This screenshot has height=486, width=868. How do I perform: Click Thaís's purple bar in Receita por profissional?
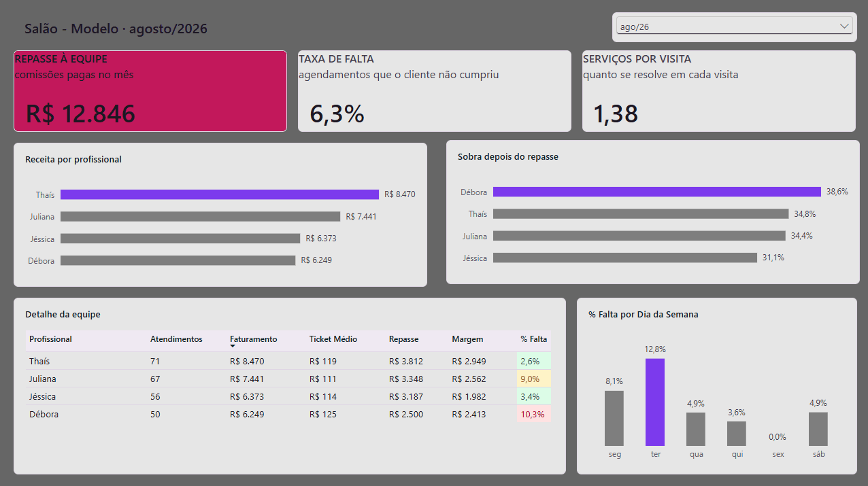pos(220,194)
